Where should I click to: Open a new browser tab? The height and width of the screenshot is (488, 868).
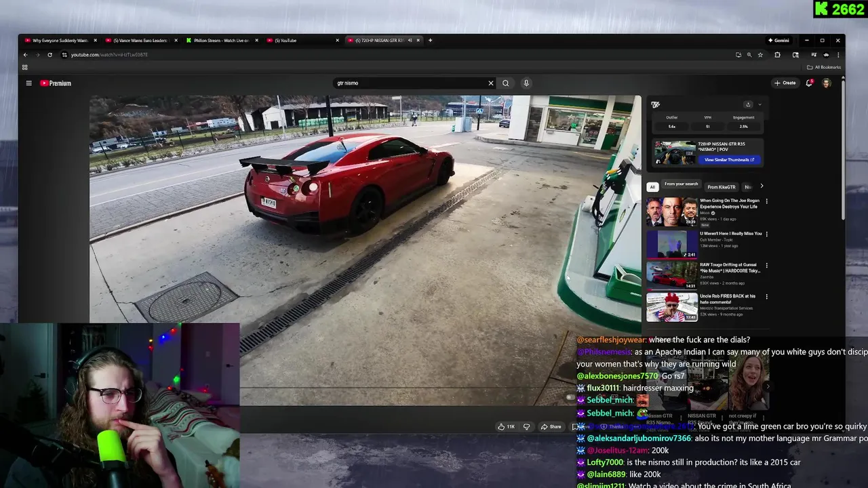click(x=430, y=40)
